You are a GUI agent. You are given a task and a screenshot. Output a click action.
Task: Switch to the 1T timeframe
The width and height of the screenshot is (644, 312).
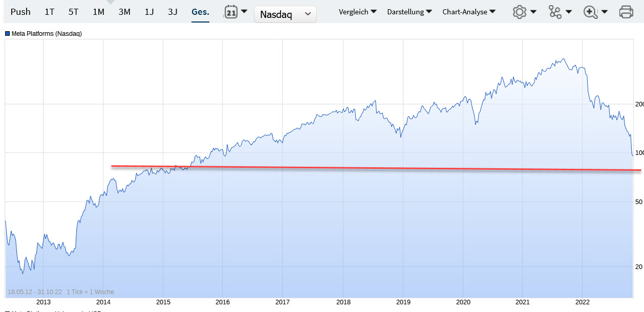pyautogui.click(x=49, y=12)
